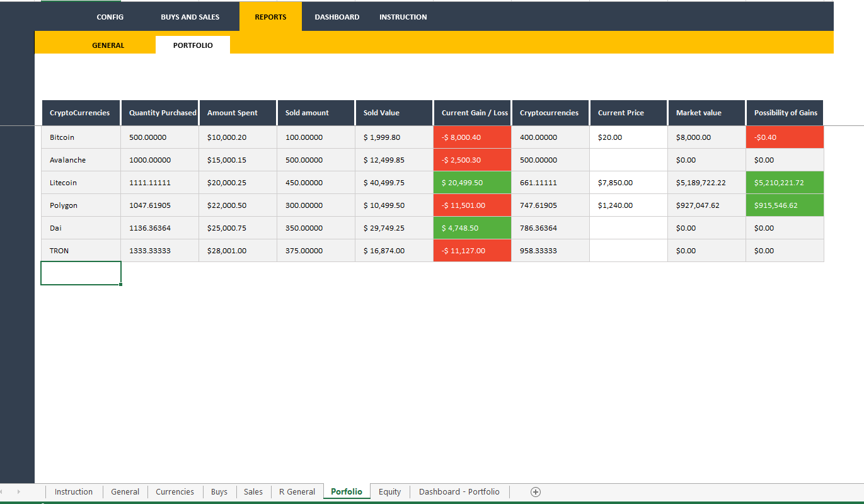
Task: Select the TRON row label cell
Action: tap(81, 251)
